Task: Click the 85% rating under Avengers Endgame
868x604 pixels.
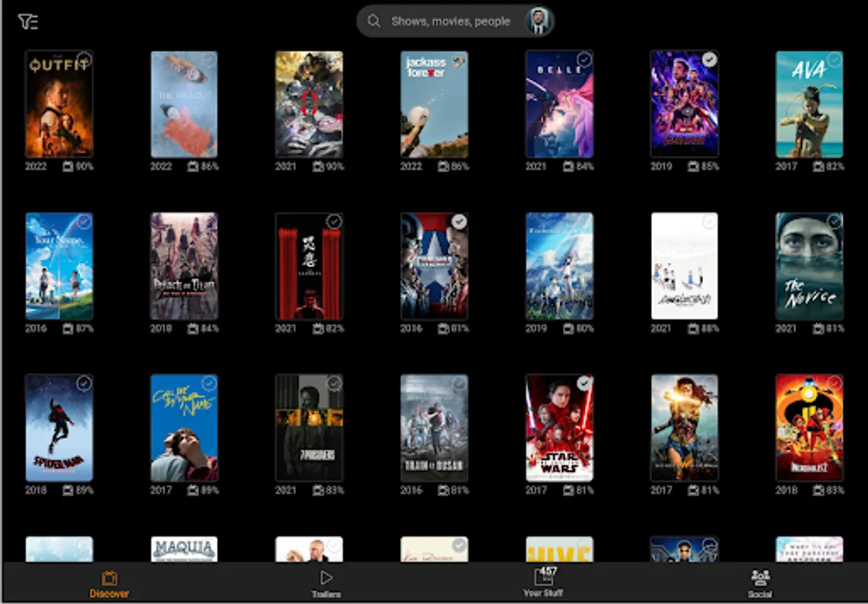Action: click(710, 166)
